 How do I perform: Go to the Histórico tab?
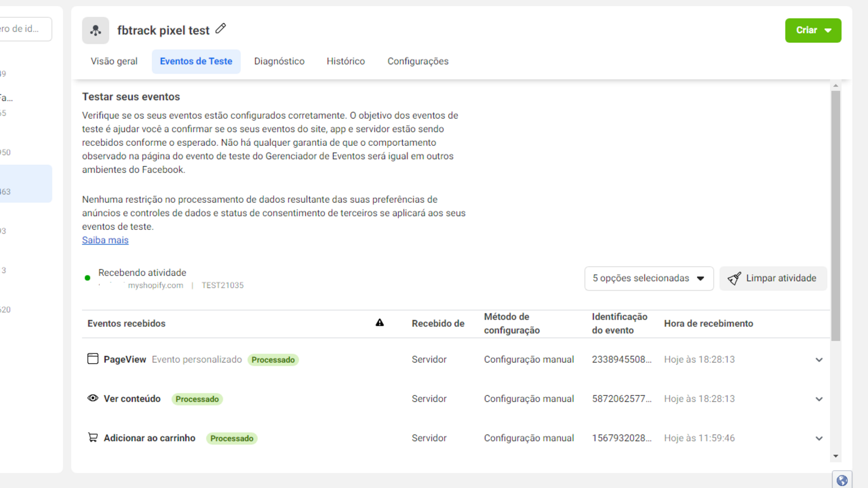point(346,61)
